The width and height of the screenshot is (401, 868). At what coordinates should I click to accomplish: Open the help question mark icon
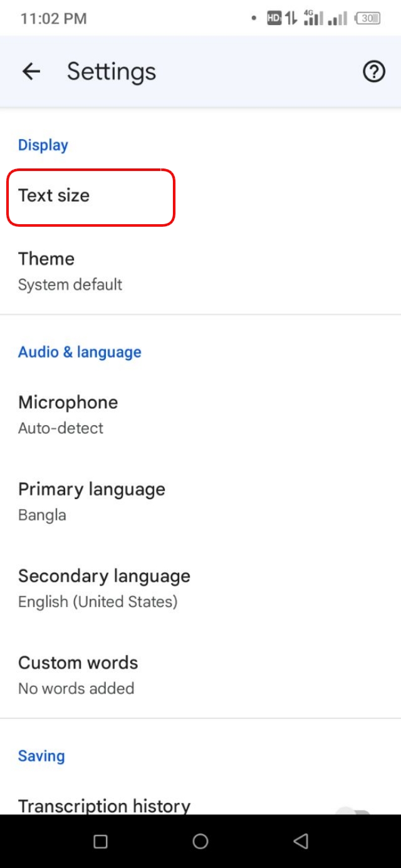pos(374,72)
